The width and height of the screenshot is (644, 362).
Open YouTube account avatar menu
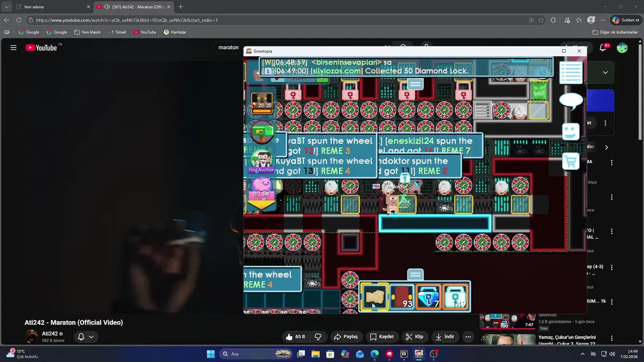tap(622, 48)
